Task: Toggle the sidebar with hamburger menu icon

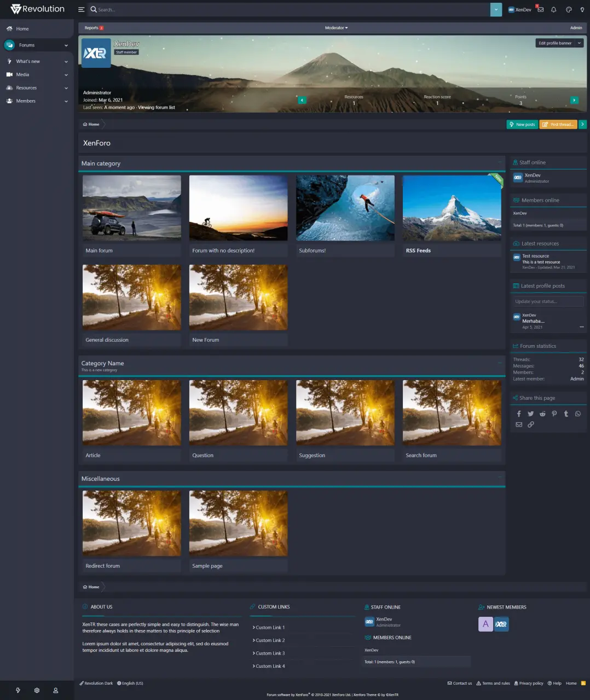Action: [x=81, y=9]
